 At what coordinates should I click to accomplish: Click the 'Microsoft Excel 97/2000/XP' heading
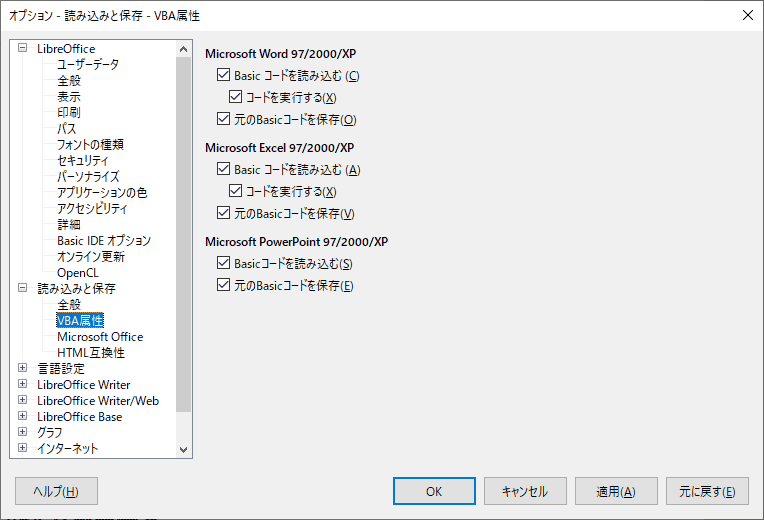(280, 148)
